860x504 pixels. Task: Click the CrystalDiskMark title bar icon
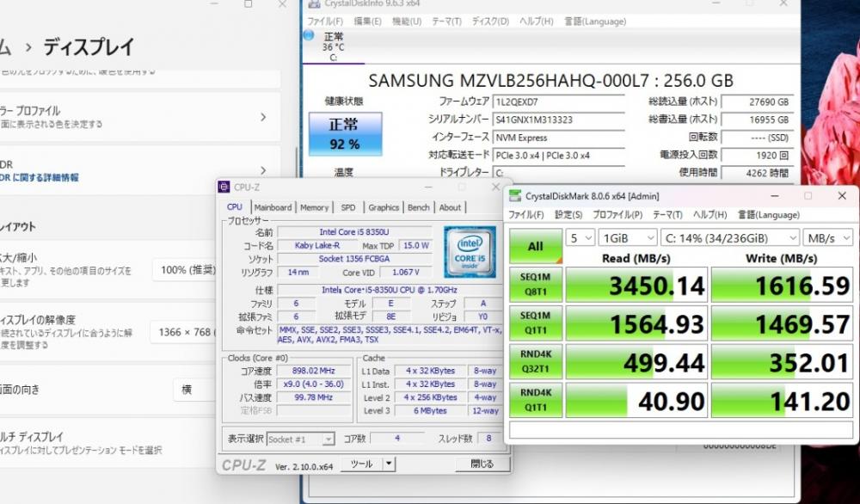click(515, 196)
